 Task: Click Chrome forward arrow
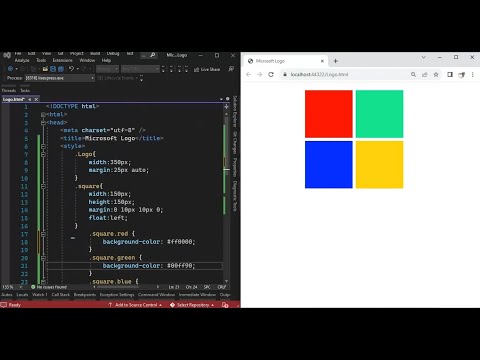click(260, 75)
